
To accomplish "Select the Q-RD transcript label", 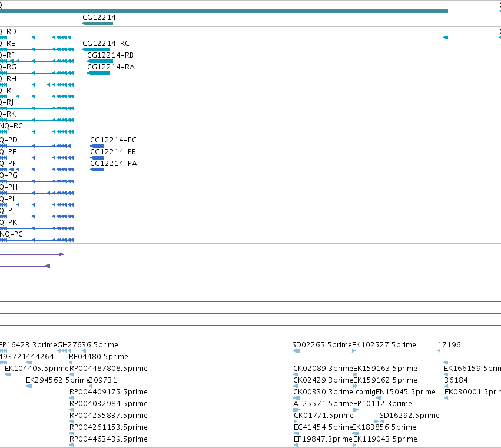I will [8, 32].
